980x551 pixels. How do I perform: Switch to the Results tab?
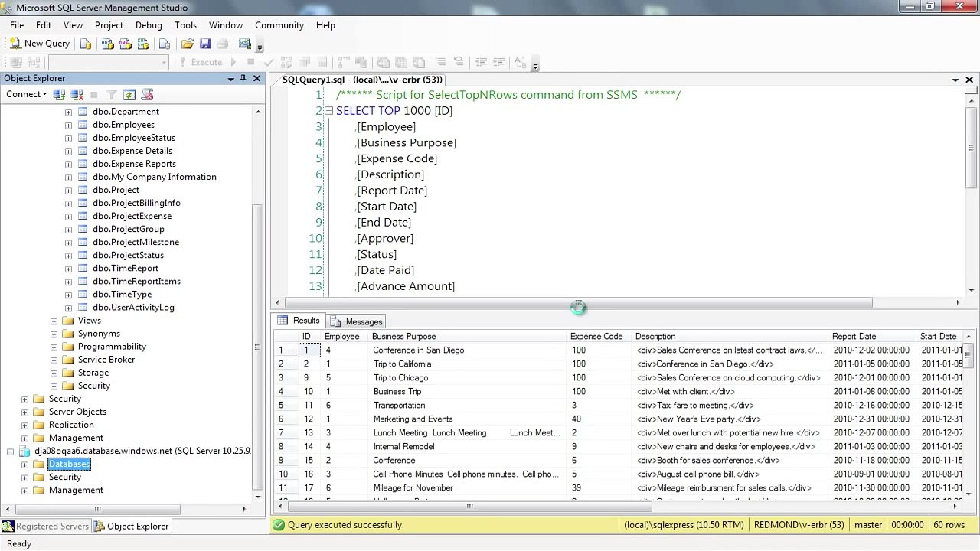[x=299, y=321]
